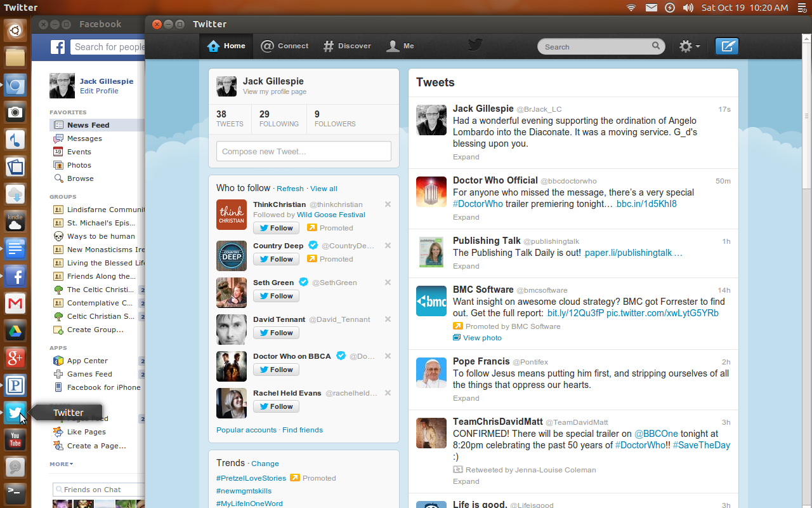Follow Doctor Who on BBCA

[x=276, y=370]
